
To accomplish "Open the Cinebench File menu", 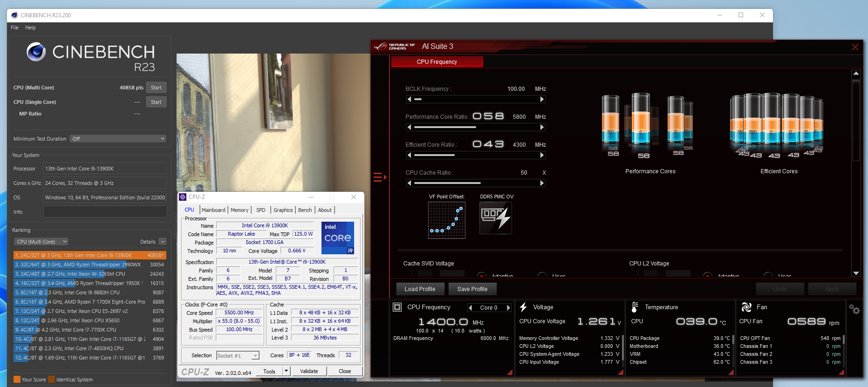I will point(14,27).
